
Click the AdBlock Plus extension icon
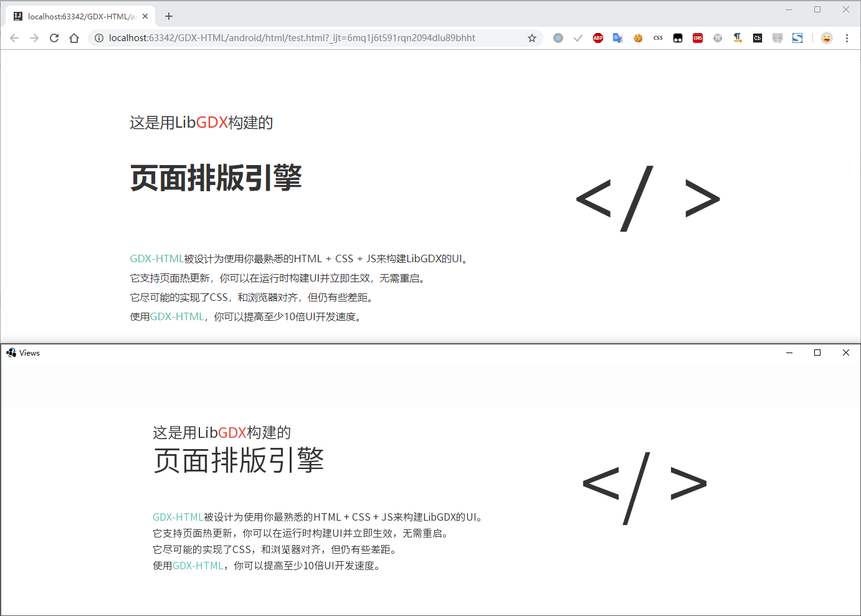click(x=598, y=38)
